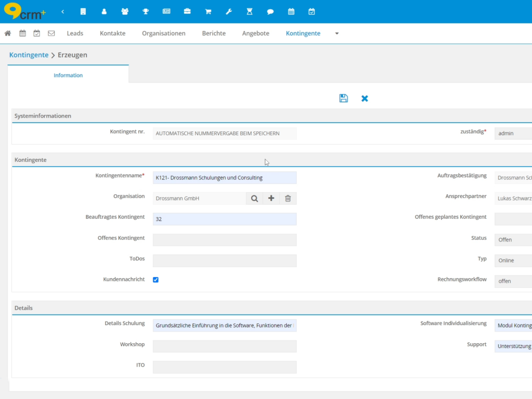Open the Angebote menu item
The image size is (532, 399).
pos(255,34)
